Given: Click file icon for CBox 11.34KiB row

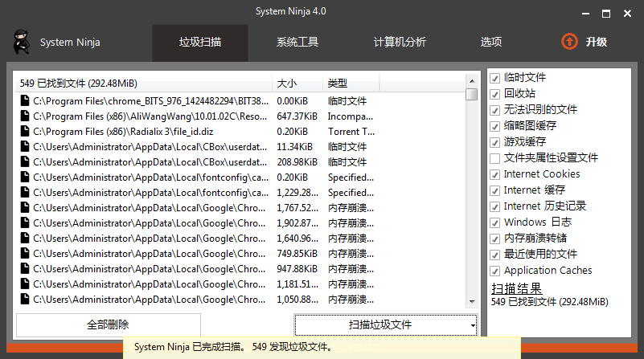Looking at the screenshot, I should pyautogui.click(x=25, y=146).
